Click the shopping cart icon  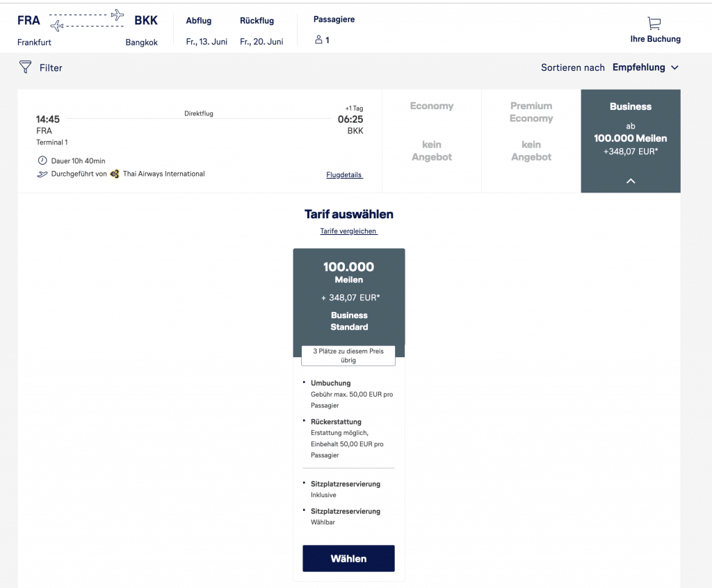[654, 24]
